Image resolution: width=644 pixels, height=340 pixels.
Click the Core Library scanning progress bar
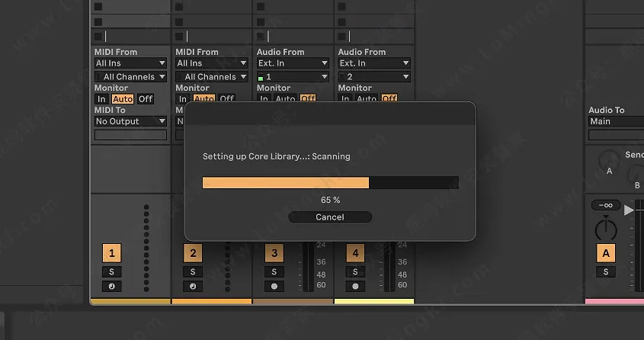click(x=330, y=183)
